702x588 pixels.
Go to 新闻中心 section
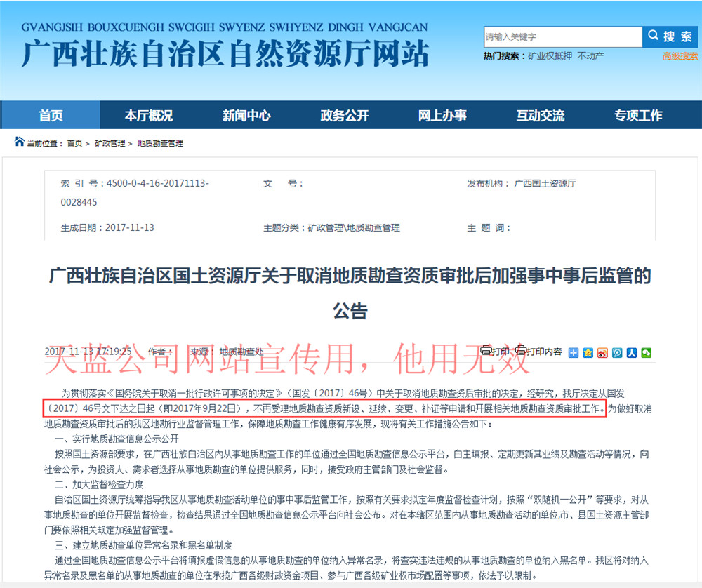point(246,115)
